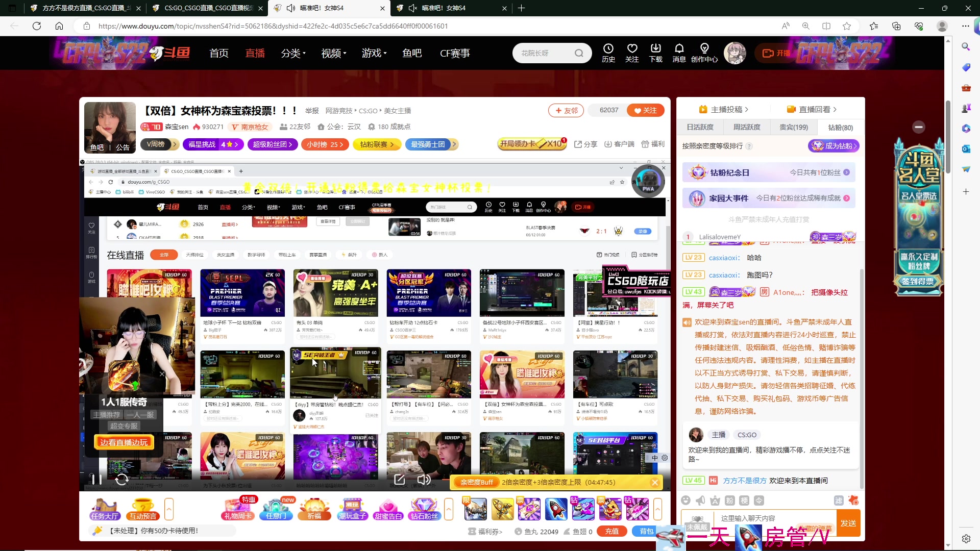This screenshot has height=551, width=980.
Task: Switch to 贵宾(199) tab
Action: pos(794,128)
